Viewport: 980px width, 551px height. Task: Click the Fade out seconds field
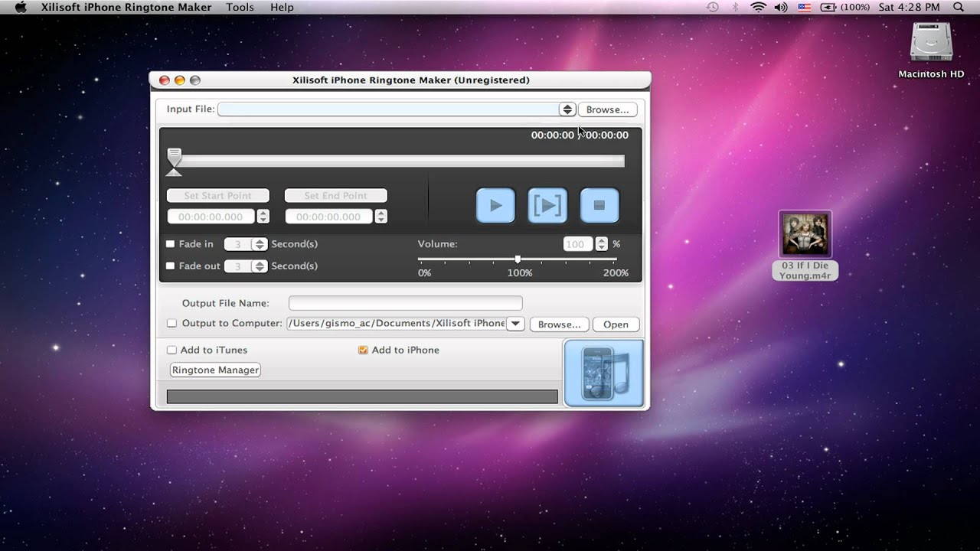tap(238, 266)
